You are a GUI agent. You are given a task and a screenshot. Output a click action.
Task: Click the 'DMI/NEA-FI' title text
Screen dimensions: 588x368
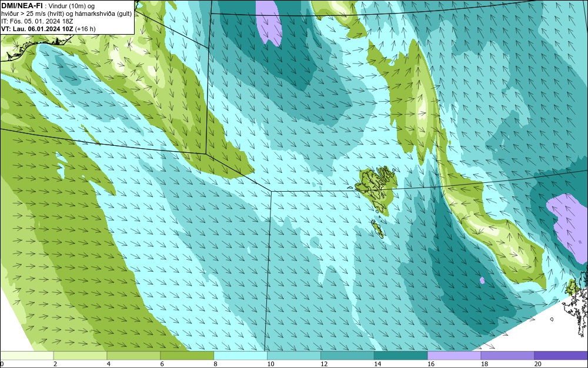(22, 5)
